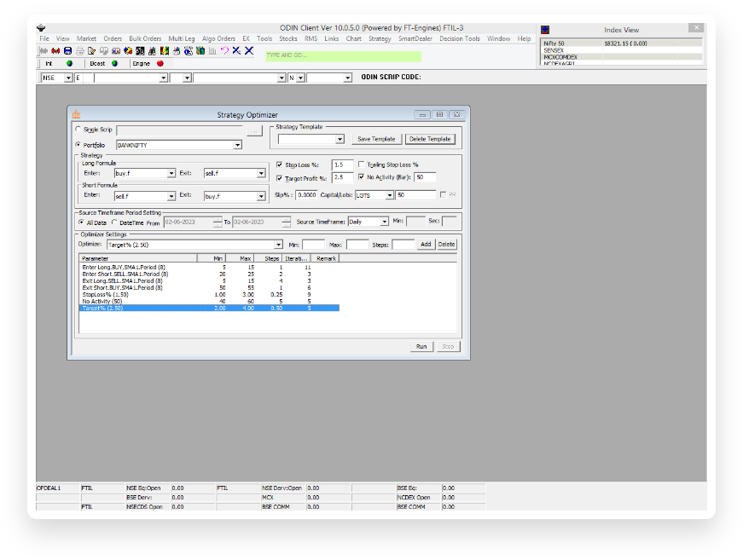Click the Optimizer Settings Min input field
This screenshot has width=743, height=560.
click(313, 245)
